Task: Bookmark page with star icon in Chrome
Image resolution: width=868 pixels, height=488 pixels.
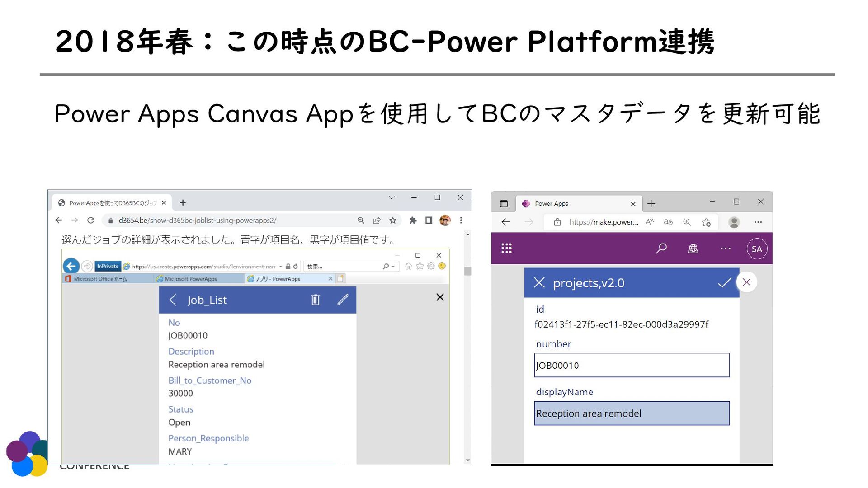Action: click(393, 221)
